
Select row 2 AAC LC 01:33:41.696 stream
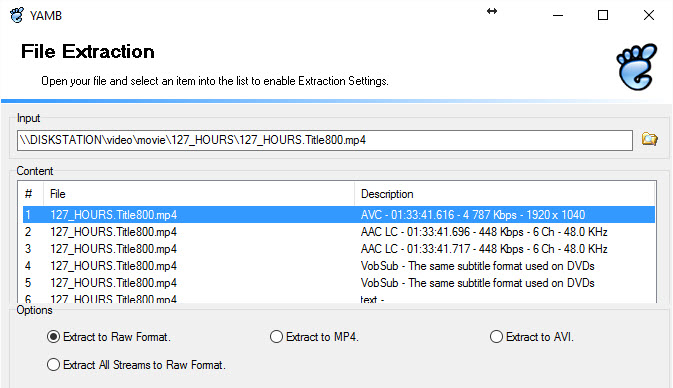pos(339,232)
